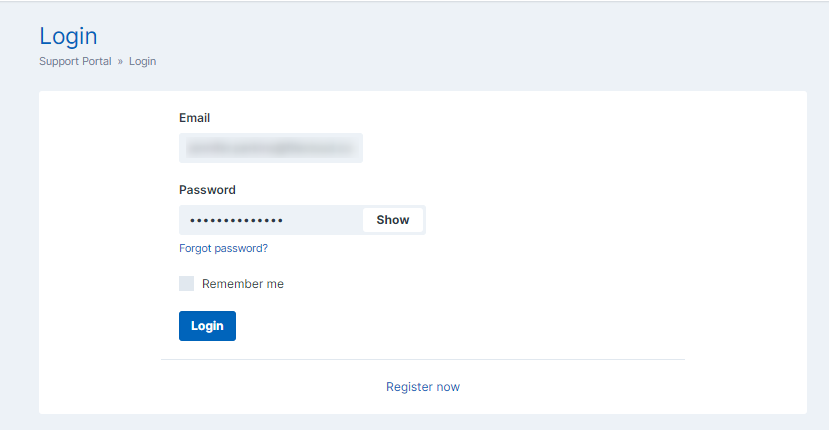Go to Support Portal breadcrumb
This screenshot has height=430, width=829.
click(x=75, y=61)
